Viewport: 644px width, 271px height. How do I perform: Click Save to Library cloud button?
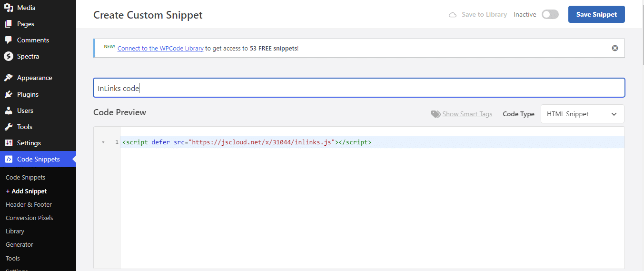[478, 15]
